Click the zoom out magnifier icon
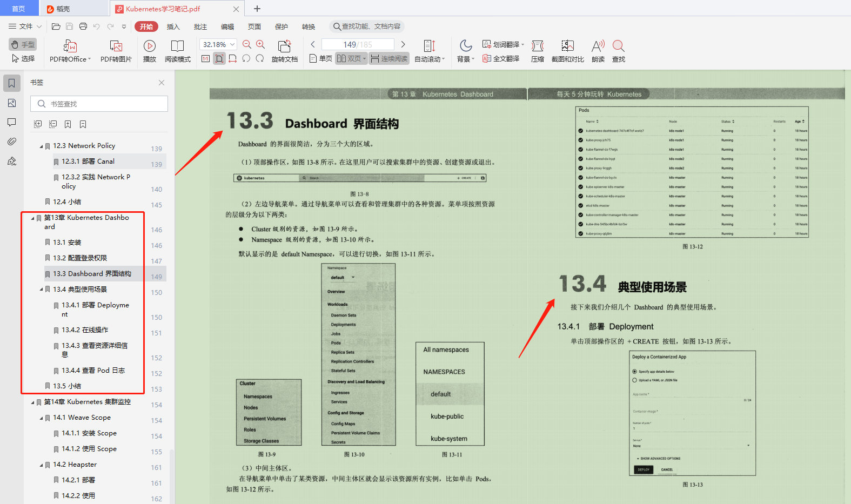Screen dimensions: 851x504 click(247, 44)
